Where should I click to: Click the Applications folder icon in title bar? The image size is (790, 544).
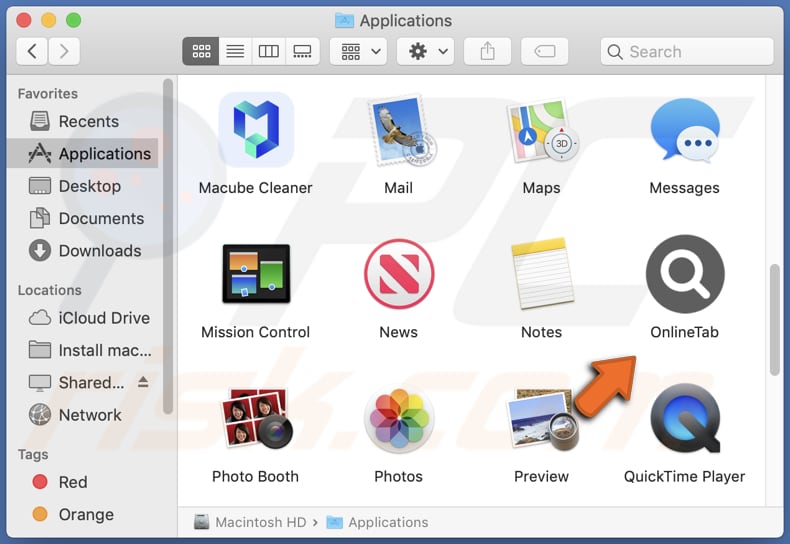(x=345, y=21)
